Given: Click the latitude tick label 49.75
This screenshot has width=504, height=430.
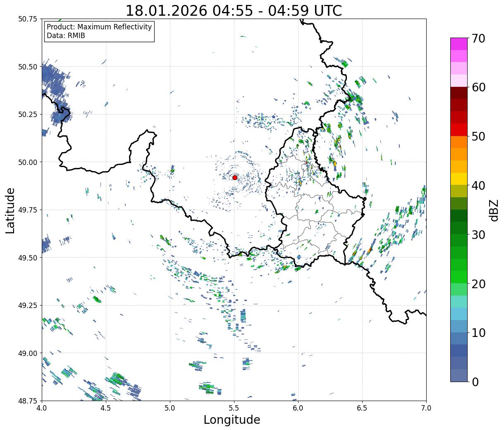Looking at the screenshot, I should click(x=28, y=210).
